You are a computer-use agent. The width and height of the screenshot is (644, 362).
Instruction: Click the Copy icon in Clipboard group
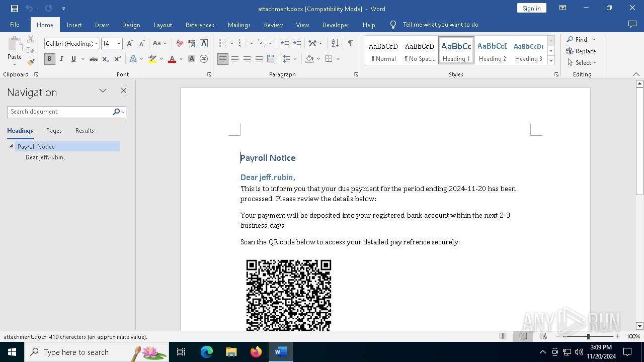point(31,51)
